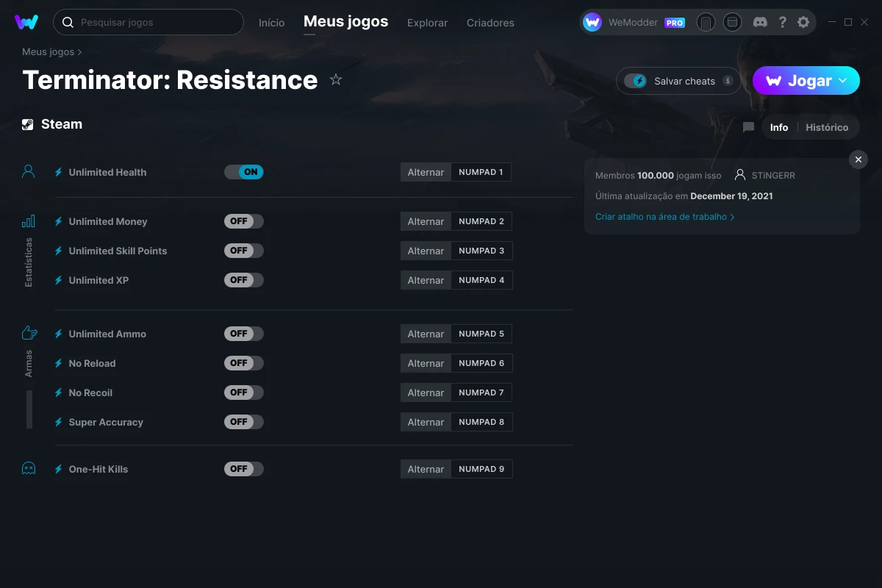Change the NUMPAD 5 hotkey binding

(x=481, y=334)
